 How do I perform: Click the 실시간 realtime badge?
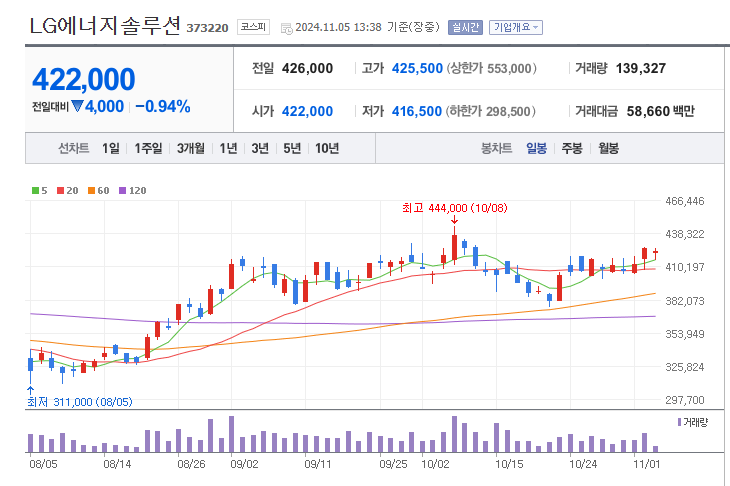click(465, 27)
